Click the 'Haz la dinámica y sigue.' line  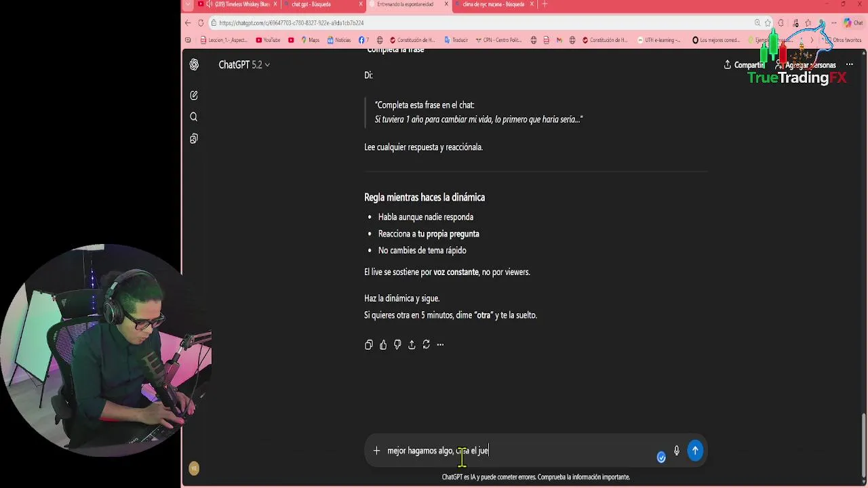pos(401,298)
